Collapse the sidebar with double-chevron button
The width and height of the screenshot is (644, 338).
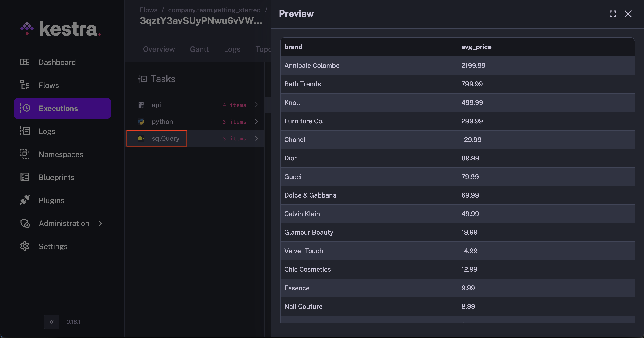pyautogui.click(x=51, y=322)
